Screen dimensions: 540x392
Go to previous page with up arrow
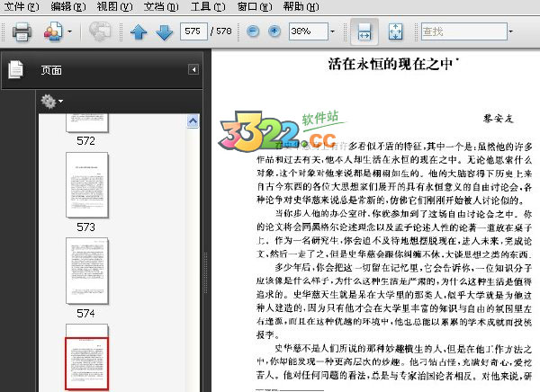(x=139, y=32)
